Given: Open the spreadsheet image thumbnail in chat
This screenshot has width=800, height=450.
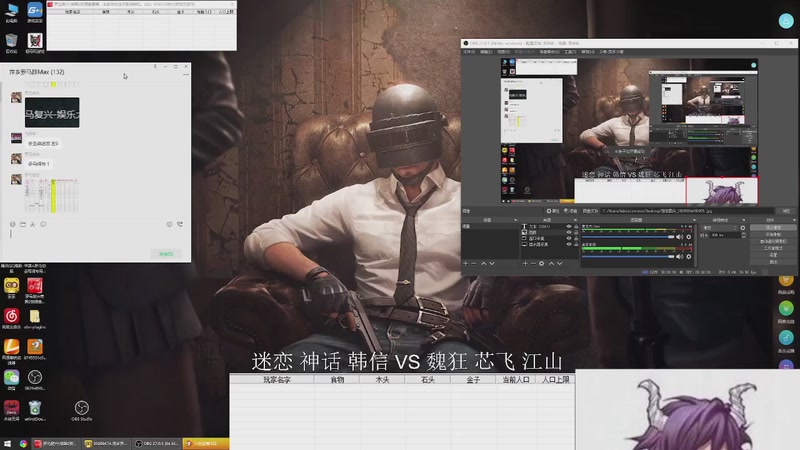Looking at the screenshot, I should pyautogui.click(x=52, y=195).
